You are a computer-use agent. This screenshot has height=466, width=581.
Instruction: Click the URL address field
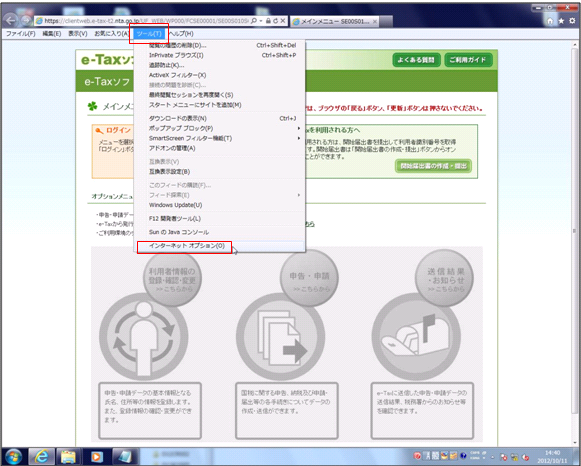146,21
